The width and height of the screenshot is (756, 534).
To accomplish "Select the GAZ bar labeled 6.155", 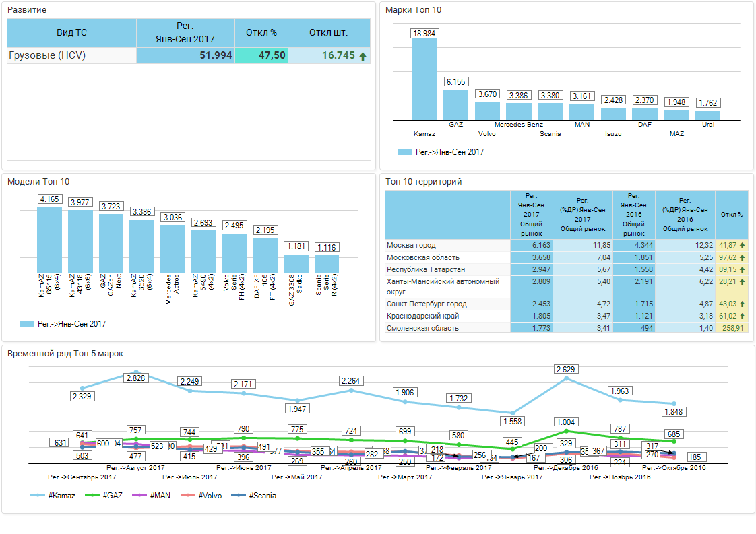I will click(x=455, y=104).
